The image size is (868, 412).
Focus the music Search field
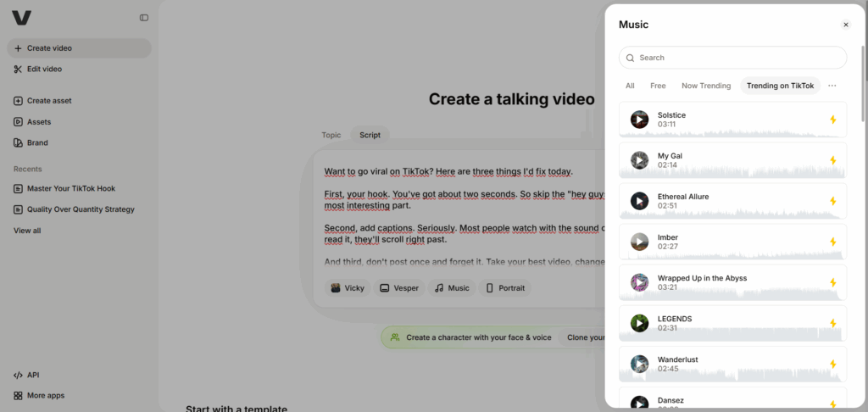click(732, 58)
